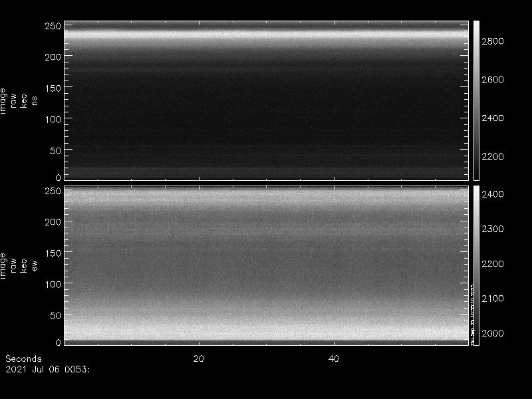
Task: Click the 50 tick on the top plot's y-axis
Action: [x=53, y=150]
